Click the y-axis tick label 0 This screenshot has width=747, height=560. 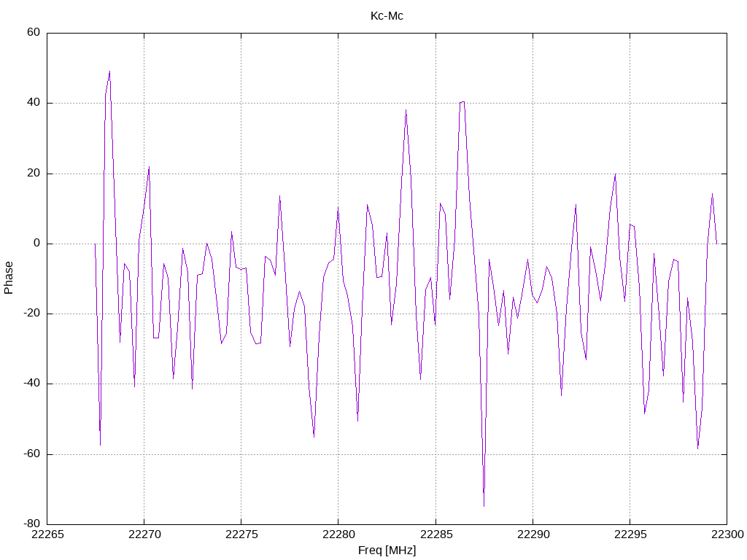(37, 244)
